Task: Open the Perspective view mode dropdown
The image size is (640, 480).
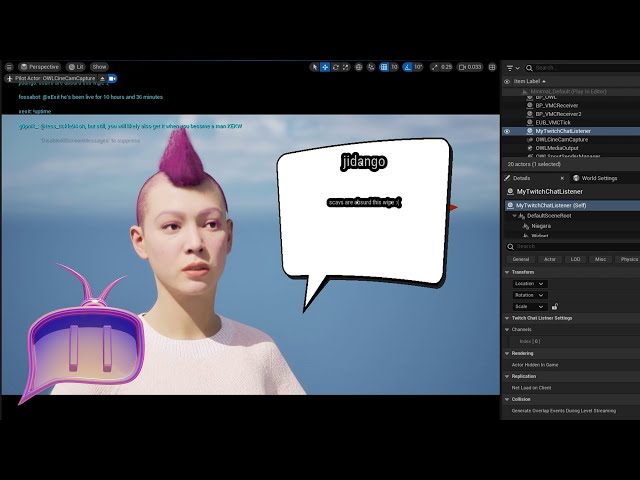Action: (x=40, y=67)
